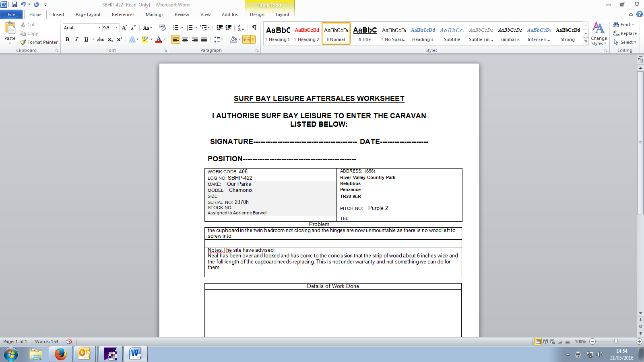The width and height of the screenshot is (644, 362).
Task: Open the Change Styles menu
Action: [x=599, y=34]
